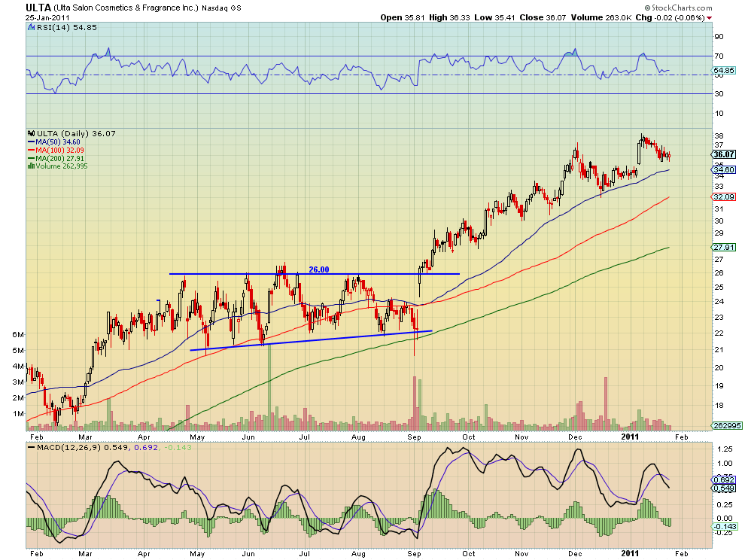This screenshot has height=560, width=745.
Task: Click the RSI(14) 54.85 indicator label
Action: tap(66, 28)
